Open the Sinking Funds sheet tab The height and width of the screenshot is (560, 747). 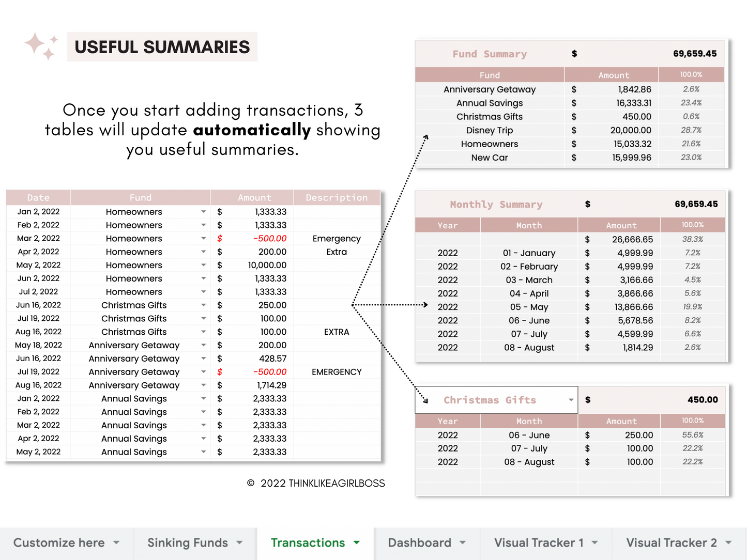coord(187,542)
